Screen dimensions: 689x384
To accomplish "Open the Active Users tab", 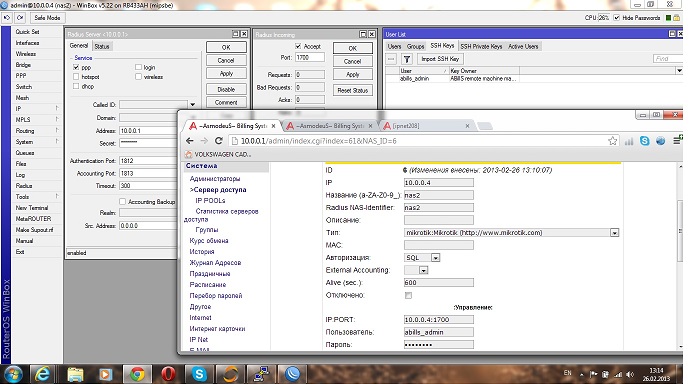I will pyautogui.click(x=523, y=46).
